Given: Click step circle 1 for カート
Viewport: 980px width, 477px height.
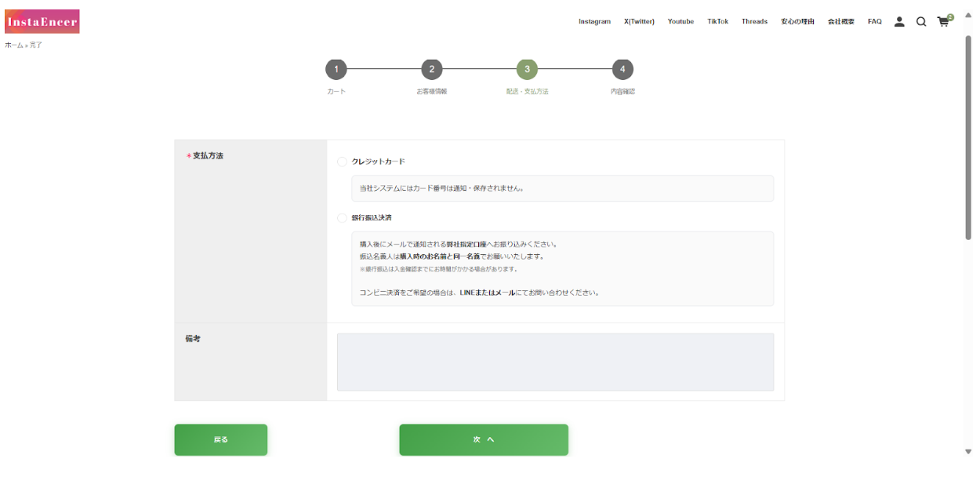Looking at the screenshot, I should [336, 69].
